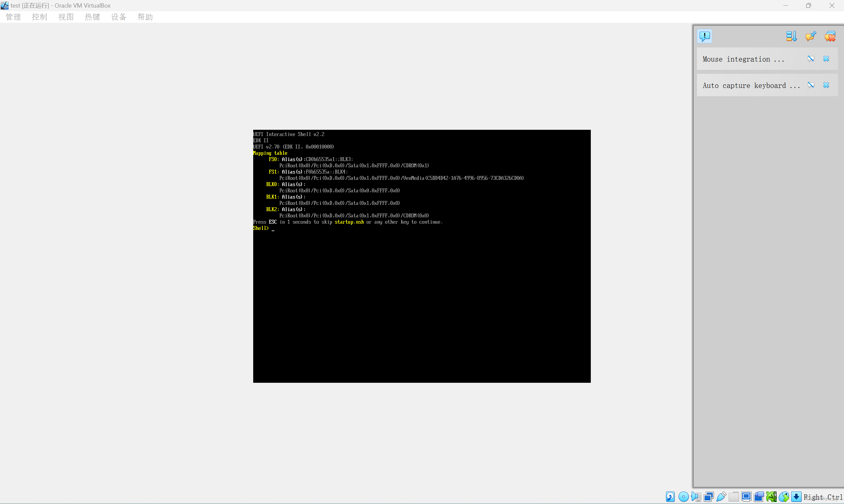Image resolution: width=844 pixels, height=504 pixels.
Task: Click the network adapters status icon
Action: pyautogui.click(x=709, y=496)
